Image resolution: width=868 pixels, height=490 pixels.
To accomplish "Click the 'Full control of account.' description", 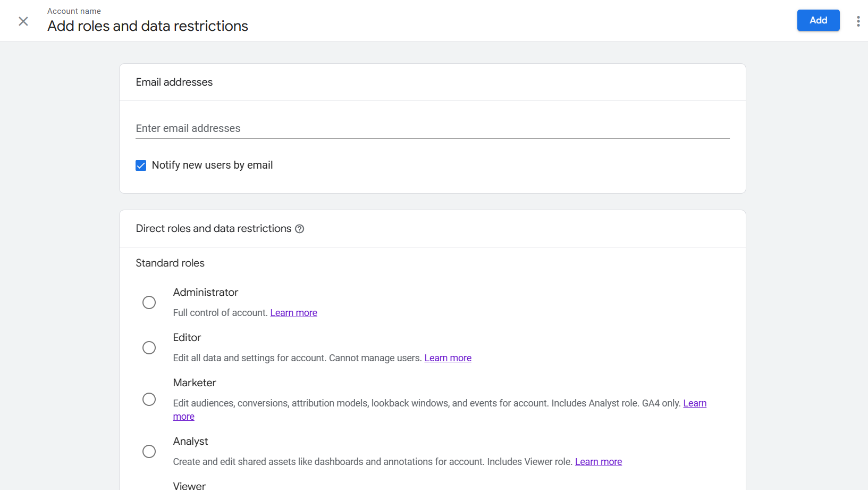I will click(220, 313).
